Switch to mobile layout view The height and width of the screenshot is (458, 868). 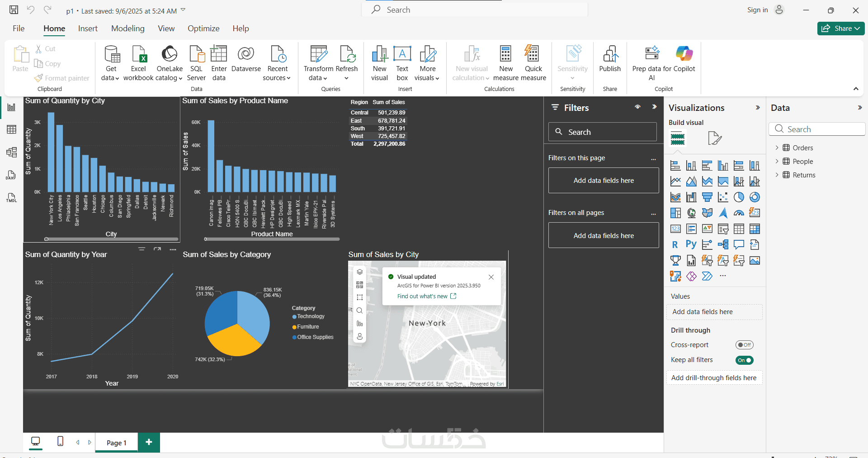[60, 441]
